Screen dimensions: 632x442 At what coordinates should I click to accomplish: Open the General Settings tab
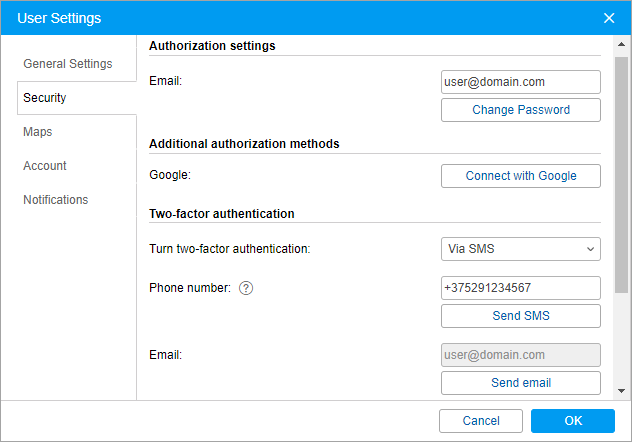68,64
